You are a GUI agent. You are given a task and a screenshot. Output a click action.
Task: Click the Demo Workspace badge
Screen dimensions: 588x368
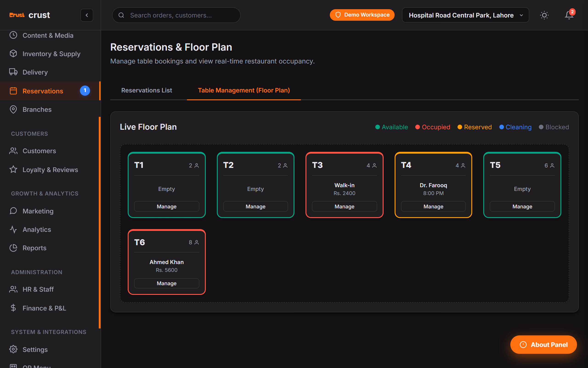[x=362, y=15]
